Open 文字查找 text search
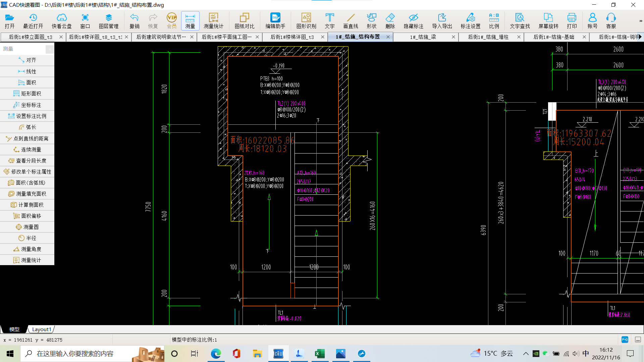Viewport: 644px width, 362px height. (520, 21)
